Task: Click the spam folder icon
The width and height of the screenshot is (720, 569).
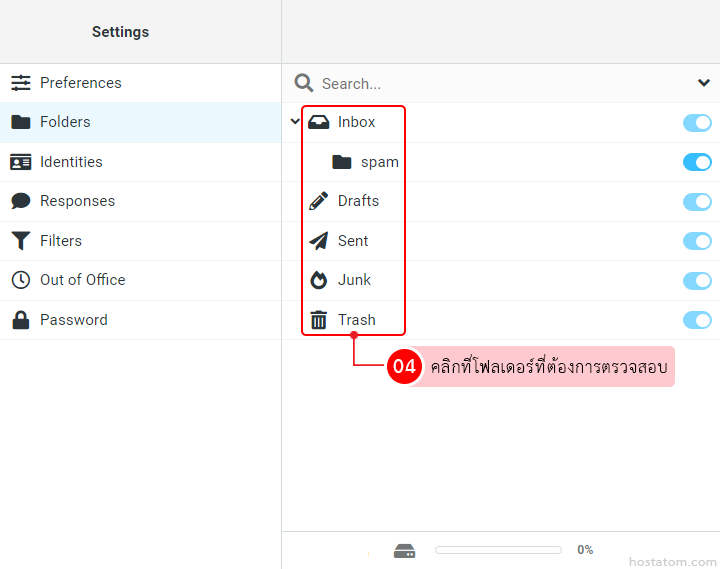Action: pyautogui.click(x=342, y=162)
